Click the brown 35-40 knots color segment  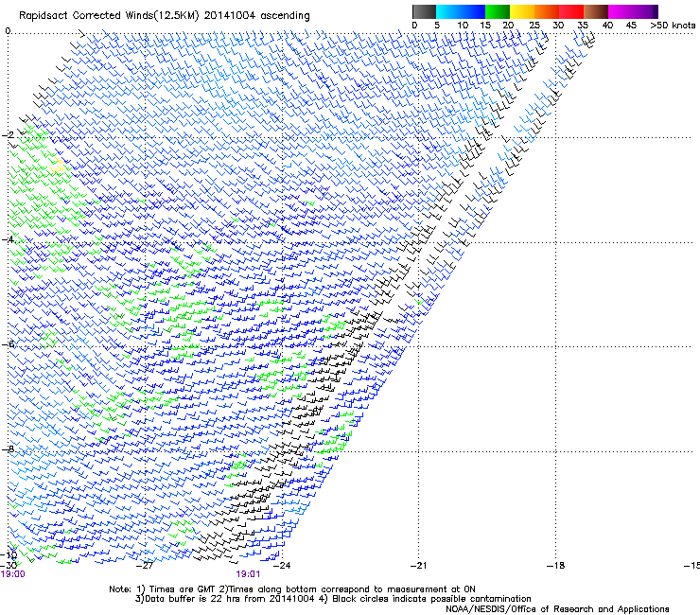596,11
